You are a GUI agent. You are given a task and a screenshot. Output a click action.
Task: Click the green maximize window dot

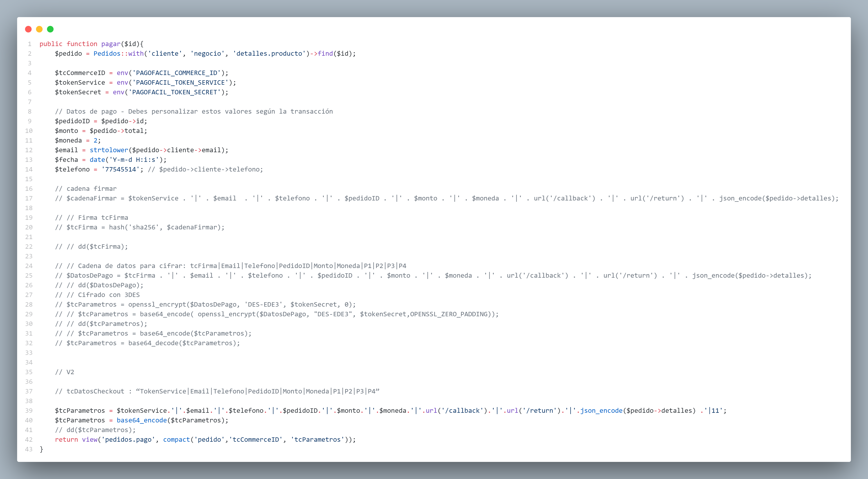tap(50, 29)
